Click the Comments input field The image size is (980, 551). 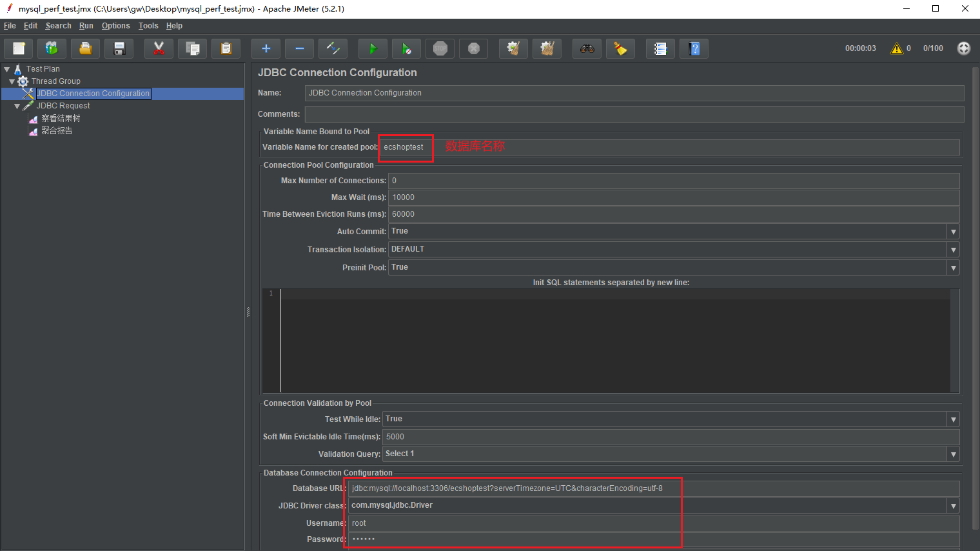click(634, 114)
